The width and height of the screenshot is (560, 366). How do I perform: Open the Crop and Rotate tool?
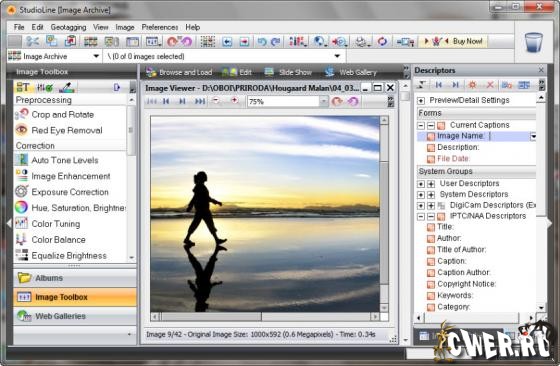coord(62,114)
